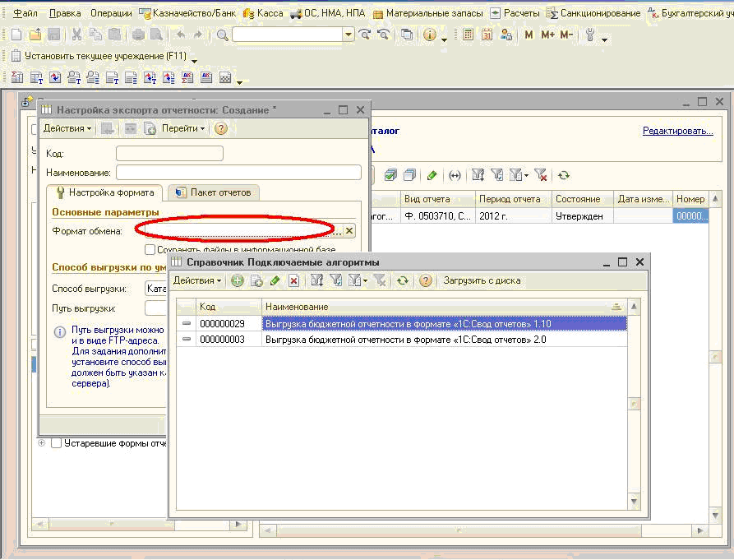Expand the Устаревшие формы tree node

pyautogui.click(x=42, y=443)
